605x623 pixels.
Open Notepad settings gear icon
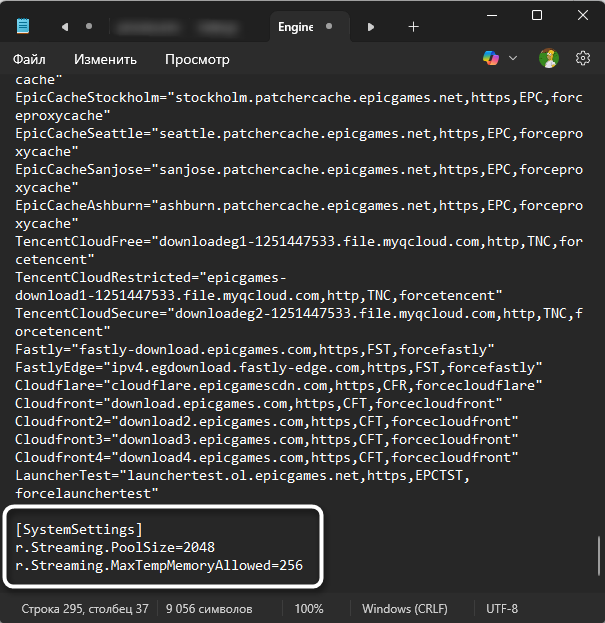(583, 59)
